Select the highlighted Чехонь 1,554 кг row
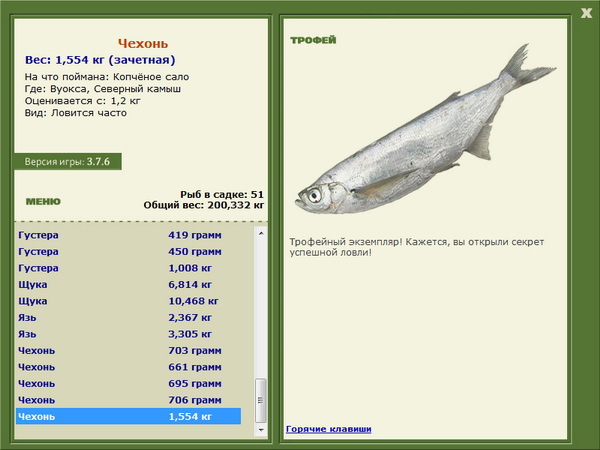Image resolution: width=600 pixels, height=450 pixels. (x=129, y=416)
